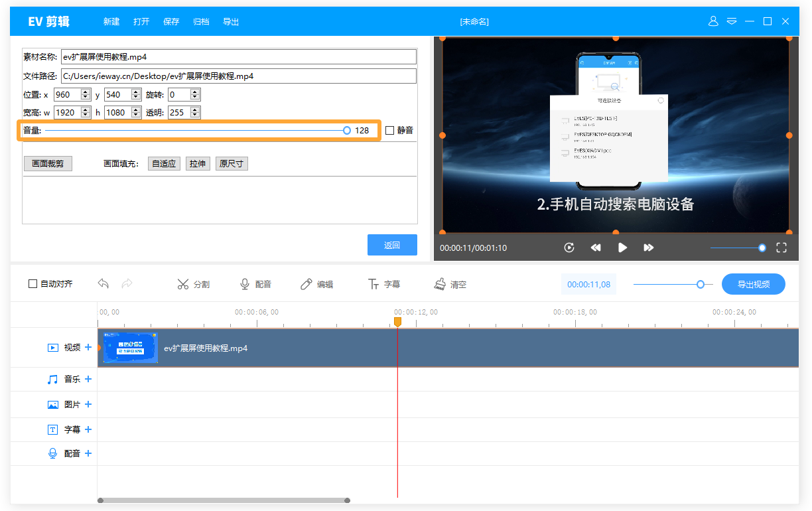
Task: Click the 返回 return button
Action: [x=392, y=245]
